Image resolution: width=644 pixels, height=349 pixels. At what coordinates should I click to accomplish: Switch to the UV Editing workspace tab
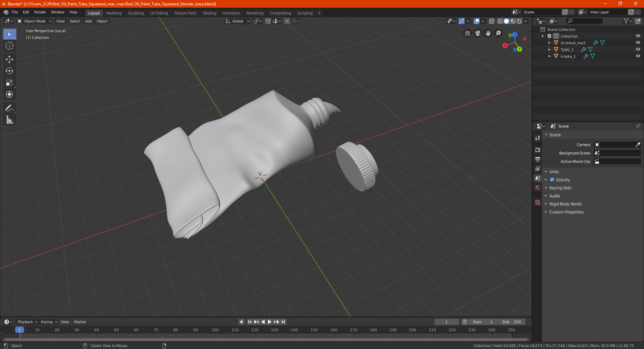pos(159,13)
